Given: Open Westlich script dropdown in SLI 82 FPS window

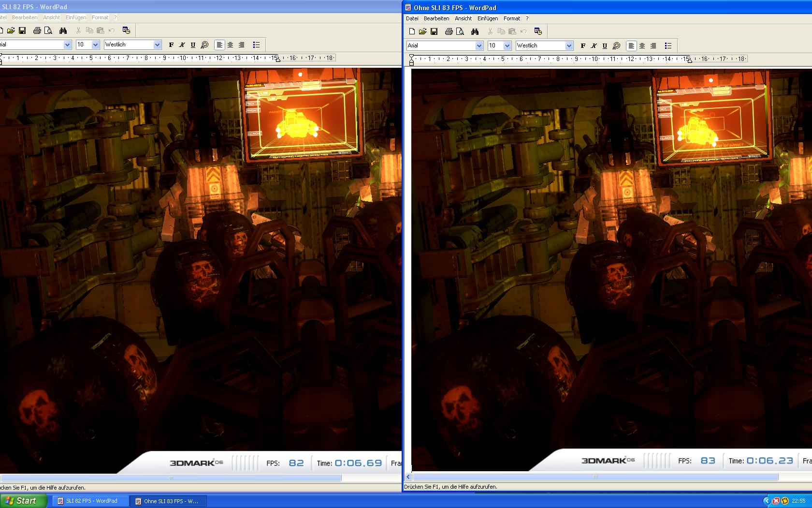Looking at the screenshot, I should click(x=157, y=45).
